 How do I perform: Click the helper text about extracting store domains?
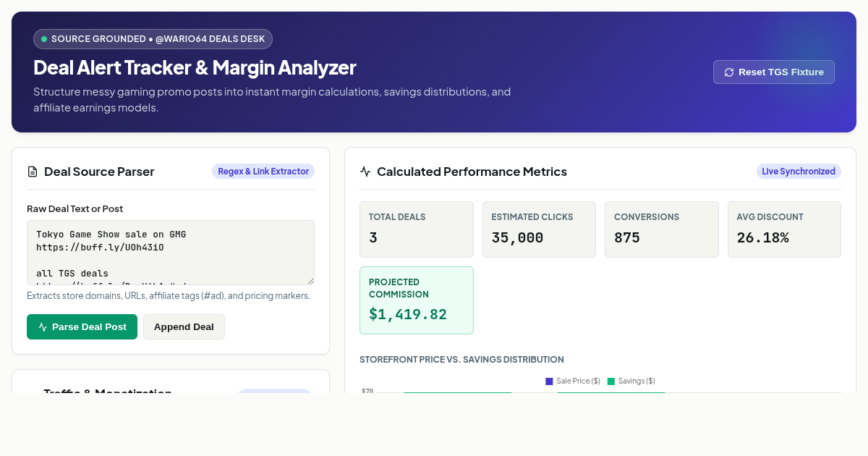(x=169, y=295)
